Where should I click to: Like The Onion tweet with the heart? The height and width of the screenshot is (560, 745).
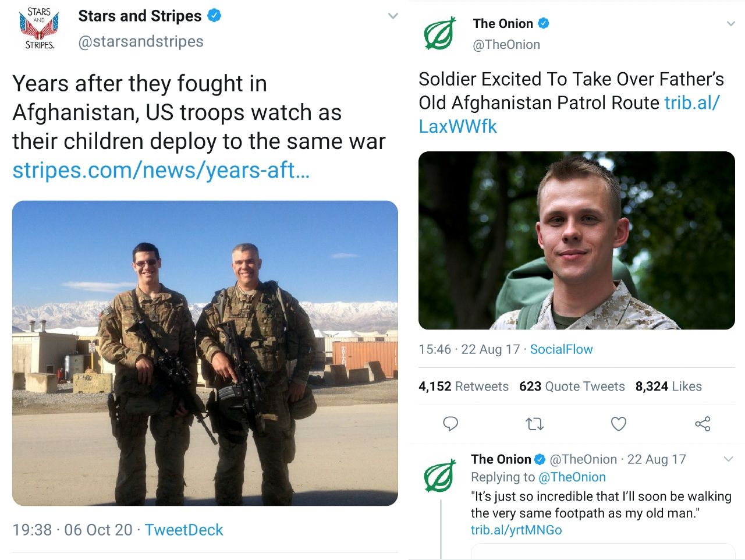tap(618, 424)
